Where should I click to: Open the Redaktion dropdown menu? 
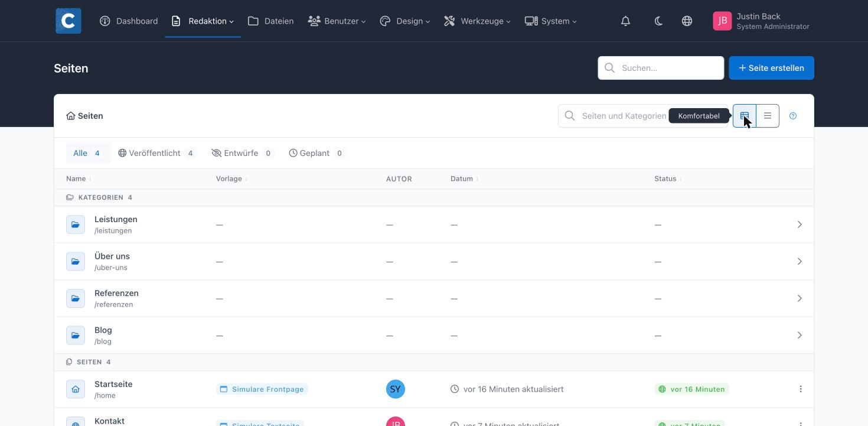click(203, 21)
